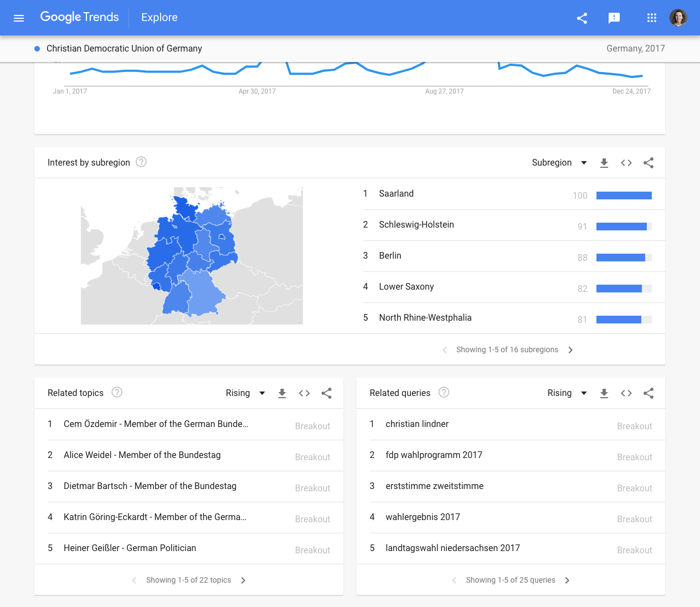Show help for Related queries
The width and height of the screenshot is (700, 607).
click(444, 392)
